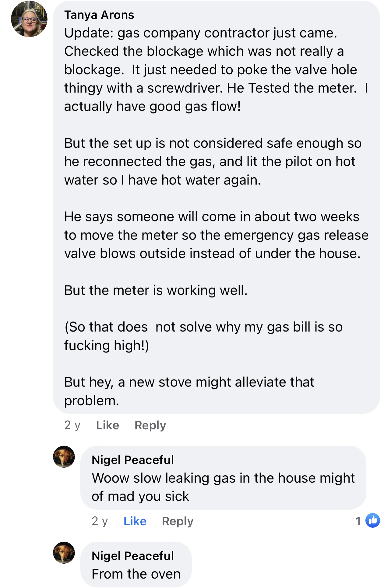
Task: Click the blue thumbs-up reaction icon
Action: 373,520
